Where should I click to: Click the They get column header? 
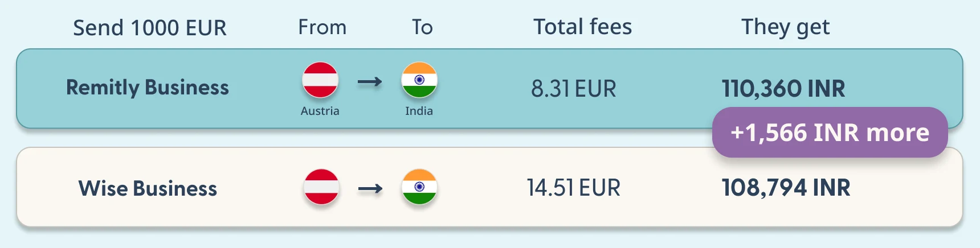786,27
